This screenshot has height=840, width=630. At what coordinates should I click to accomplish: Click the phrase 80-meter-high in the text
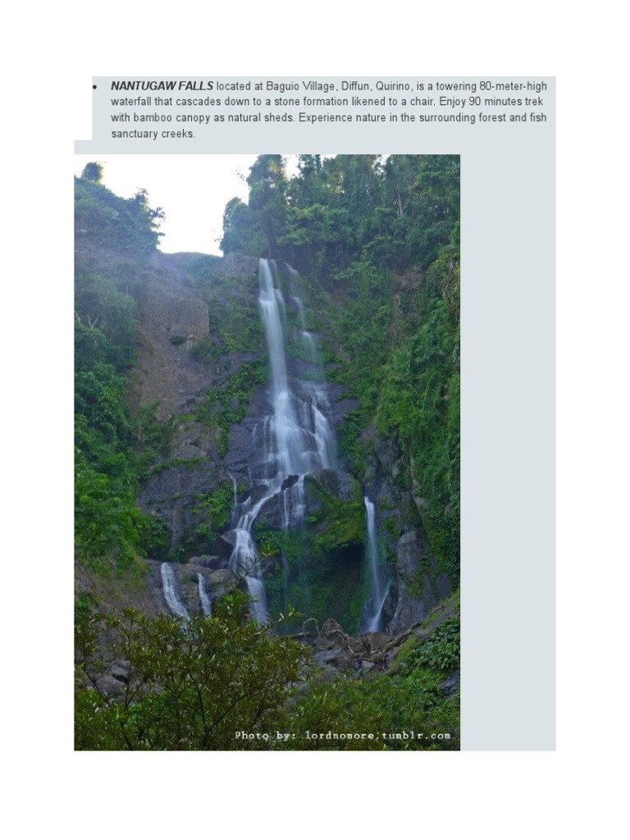514,86
